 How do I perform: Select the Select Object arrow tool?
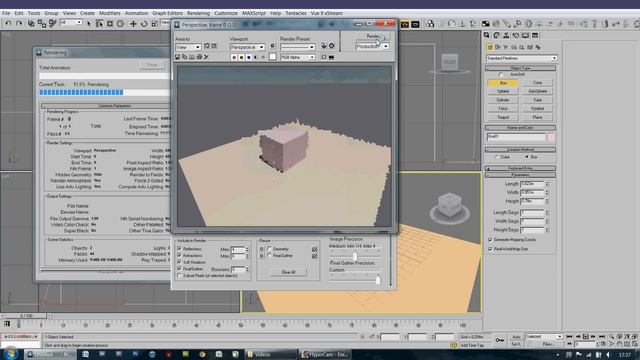click(89, 24)
